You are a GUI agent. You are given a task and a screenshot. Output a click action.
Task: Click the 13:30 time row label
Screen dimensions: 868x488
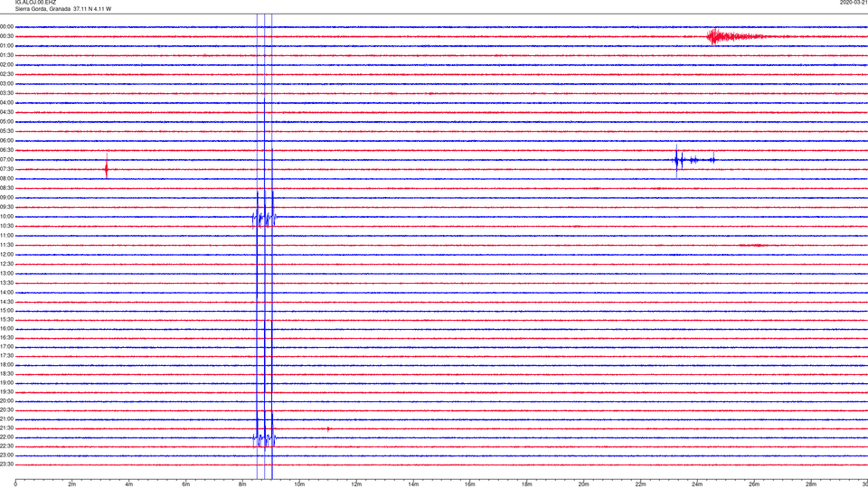(6, 283)
